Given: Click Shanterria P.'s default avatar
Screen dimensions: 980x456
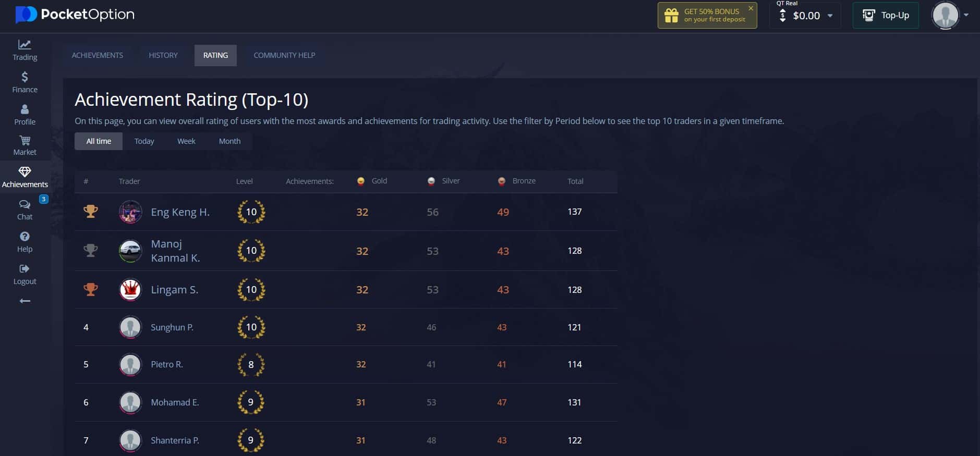Looking at the screenshot, I should 130,440.
